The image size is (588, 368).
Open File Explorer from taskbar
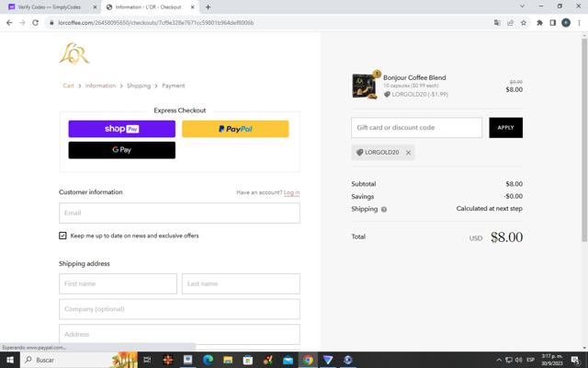tap(228, 360)
